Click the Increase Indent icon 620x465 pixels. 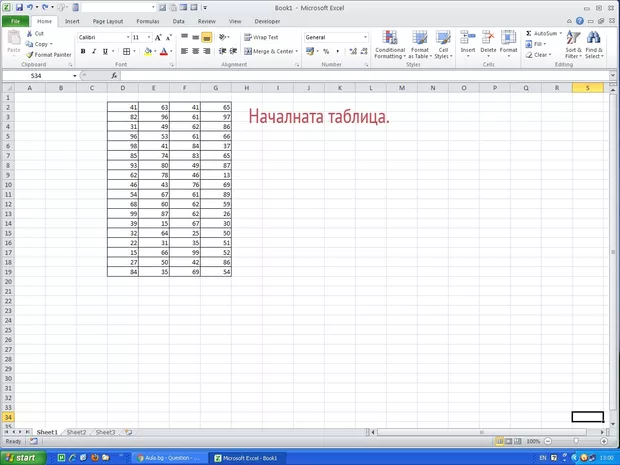click(x=233, y=51)
